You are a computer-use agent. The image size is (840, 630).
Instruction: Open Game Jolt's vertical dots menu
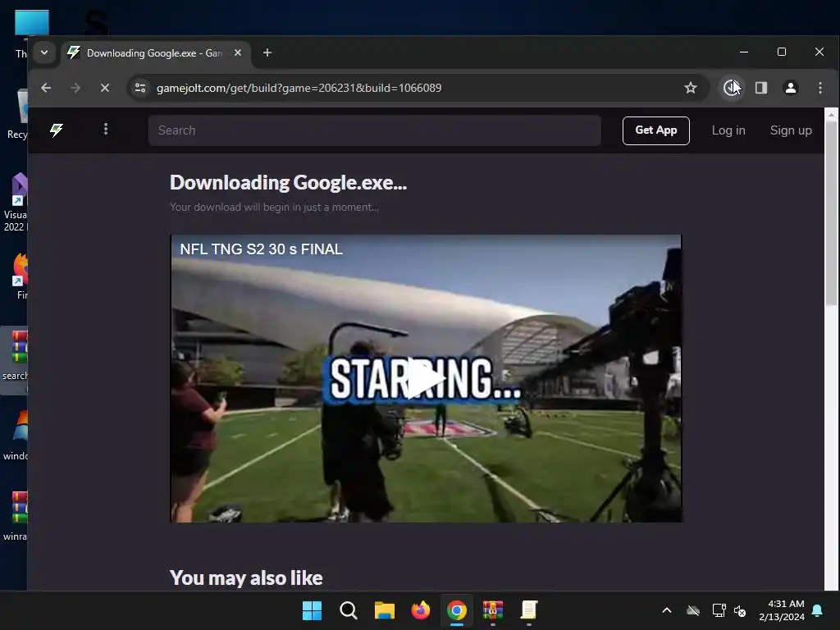(106, 129)
